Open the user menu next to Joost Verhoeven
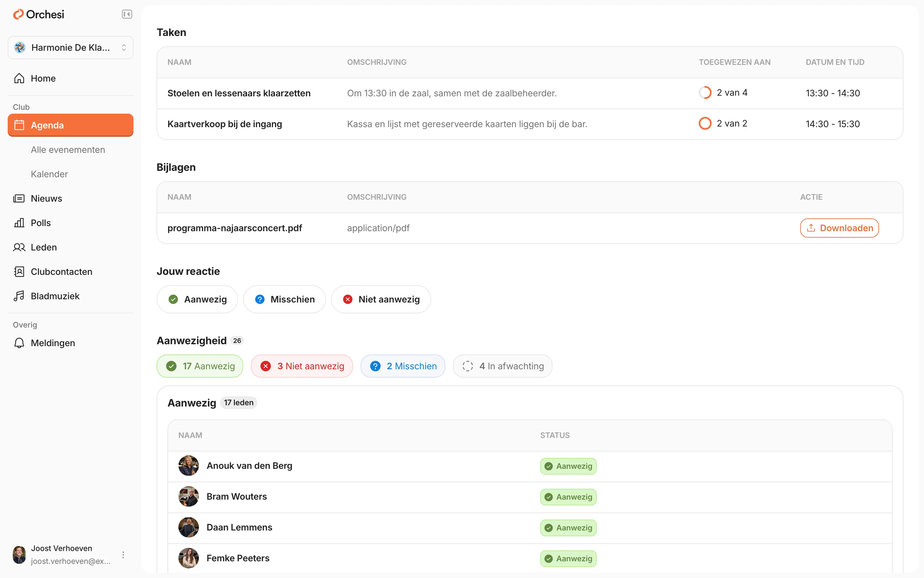 (123, 555)
